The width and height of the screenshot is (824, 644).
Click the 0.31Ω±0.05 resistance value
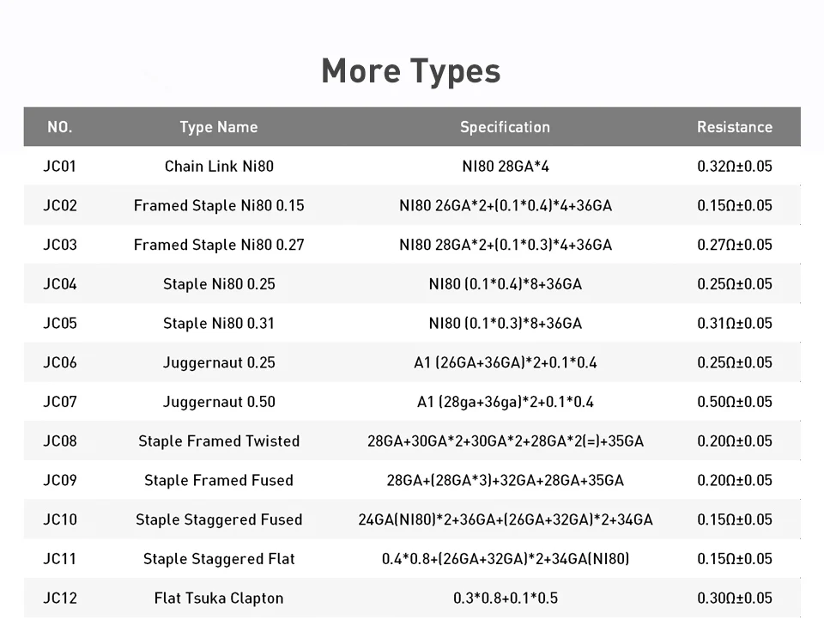[x=735, y=324]
